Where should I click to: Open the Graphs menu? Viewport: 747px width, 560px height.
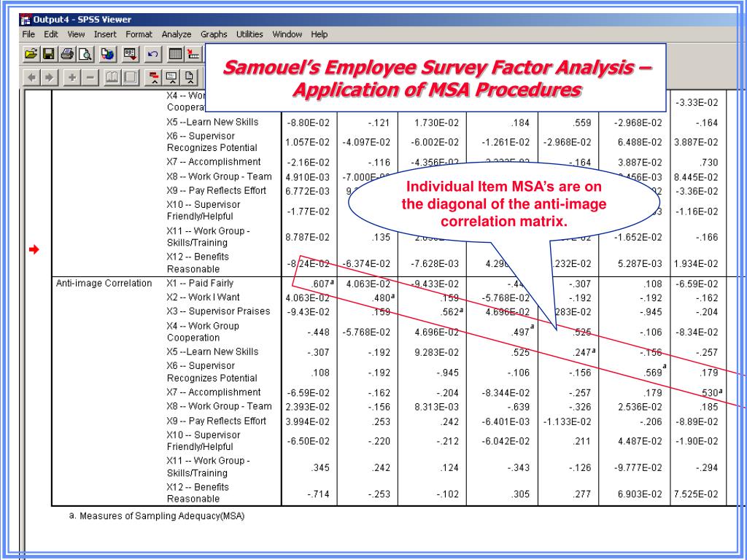coord(214,34)
